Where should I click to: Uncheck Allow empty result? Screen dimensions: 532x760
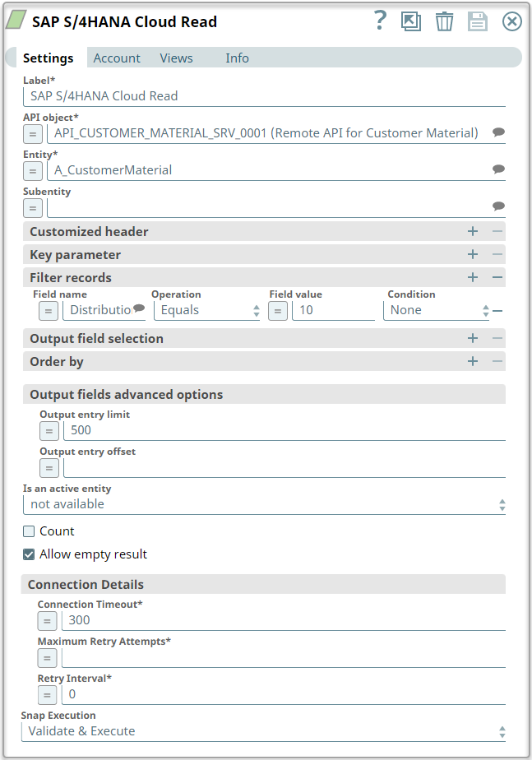(29, 554)
